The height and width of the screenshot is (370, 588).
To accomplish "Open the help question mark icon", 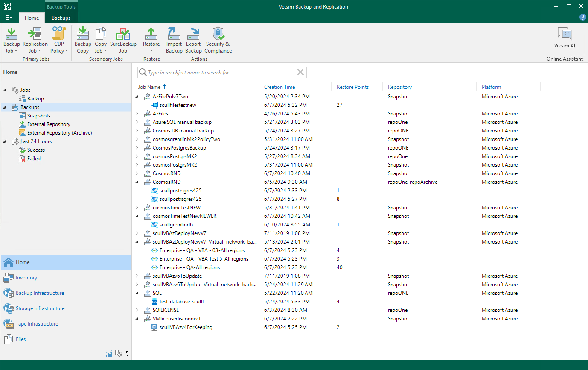I will (582, 17).
